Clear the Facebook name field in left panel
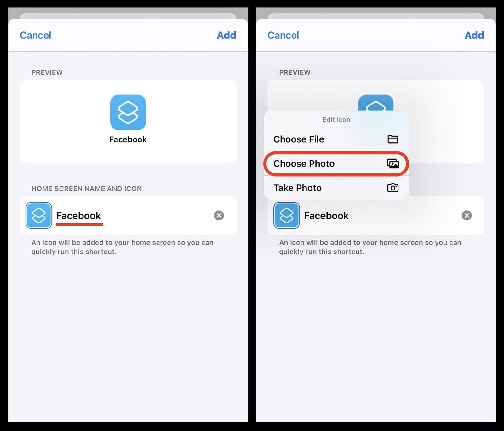This screenshot has width=504, height=431. tap(219, 215)
